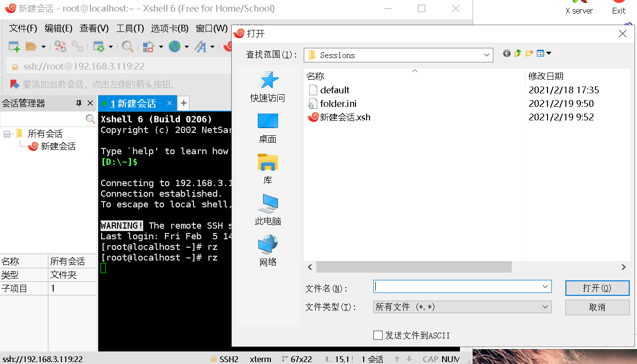Open the 编辑(E) menu

pyautogui.click(x=59, y=29)
